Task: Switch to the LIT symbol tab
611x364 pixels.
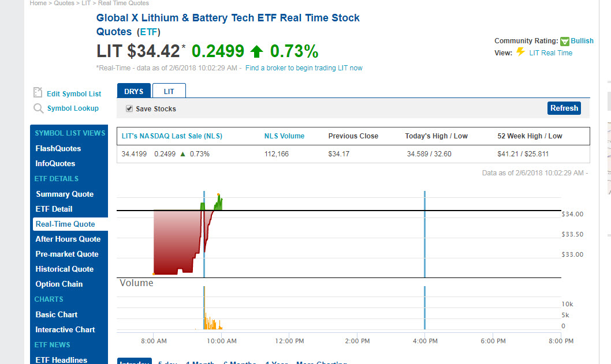Action: [x=169, y=91]
